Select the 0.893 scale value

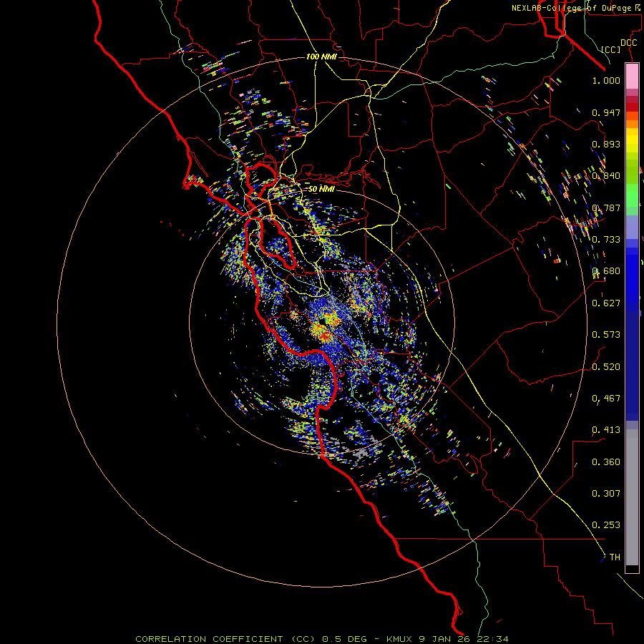(x=606, y=144)
